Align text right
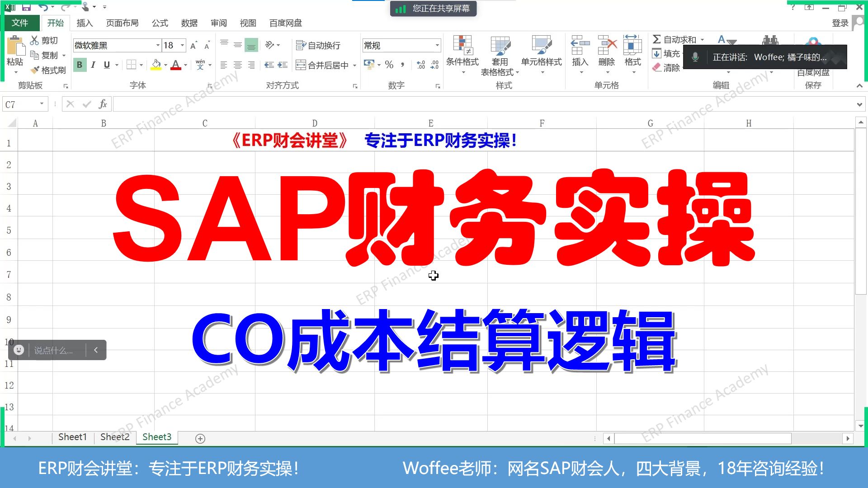868x488 pixels. [251, 65]
